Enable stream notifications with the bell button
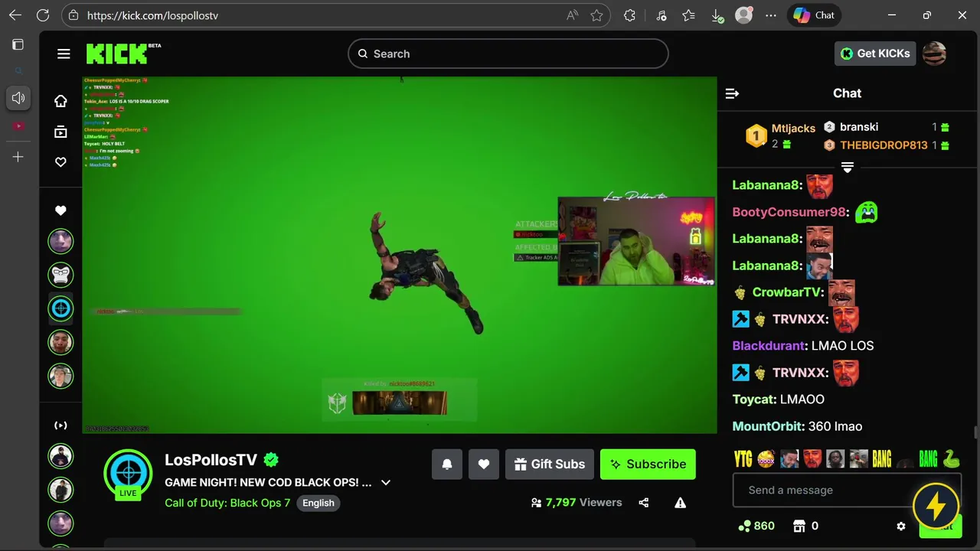 click(447, 465)
